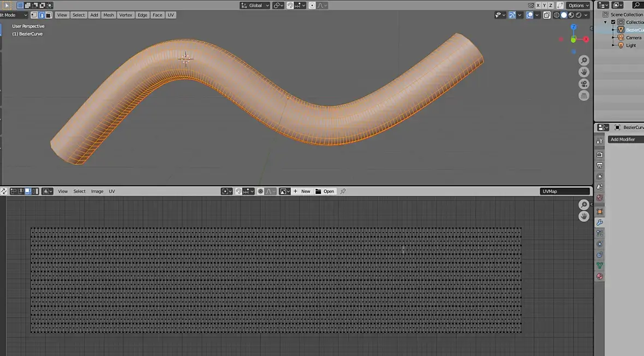Toggle X axis mirror
Screen dimensions: 644x356
pos(538,5)
